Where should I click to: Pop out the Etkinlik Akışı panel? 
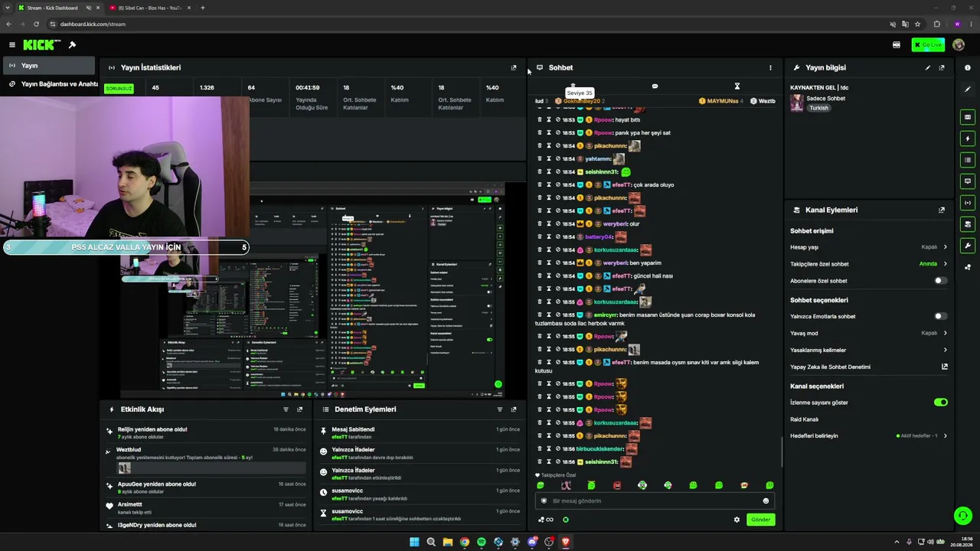(x=299, y=409)
